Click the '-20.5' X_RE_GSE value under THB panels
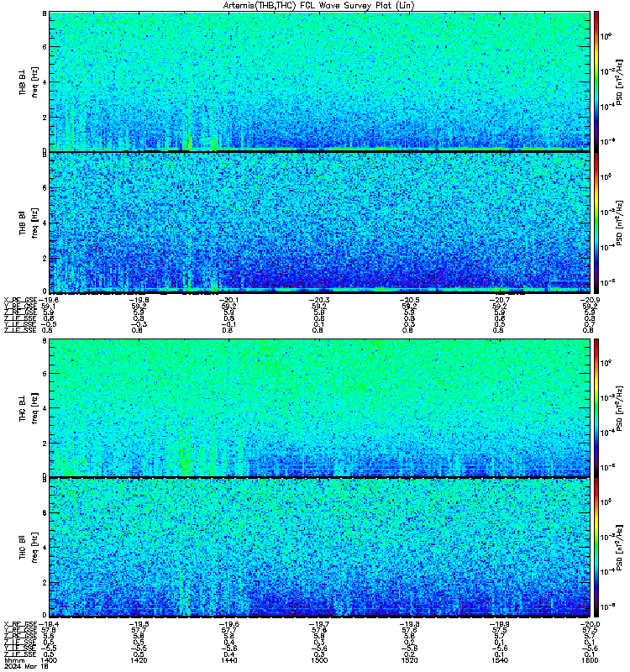 point(407,300)
